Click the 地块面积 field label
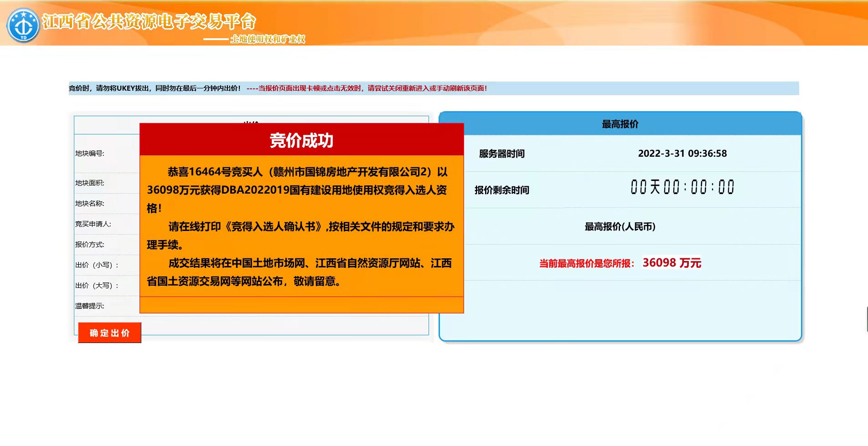The width and height of the screenshot is (868, 446). (90, 183)
